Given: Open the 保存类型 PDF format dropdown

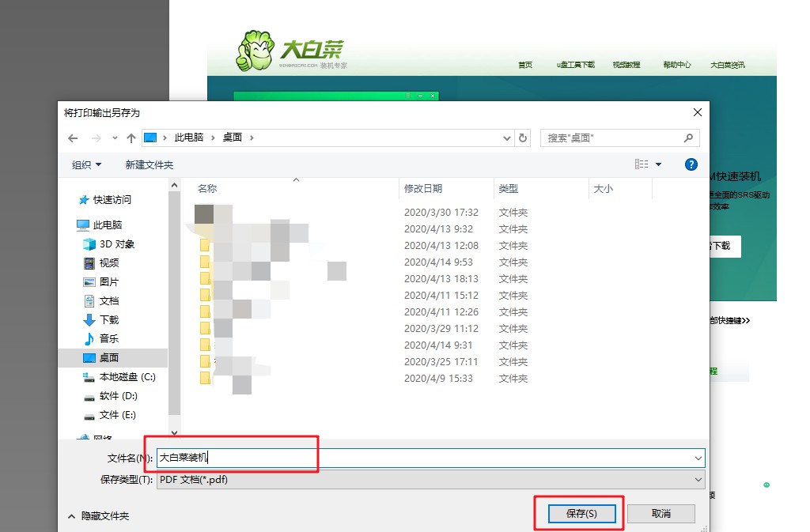Looking at the screenshot, I should click(x=698, y=479).
